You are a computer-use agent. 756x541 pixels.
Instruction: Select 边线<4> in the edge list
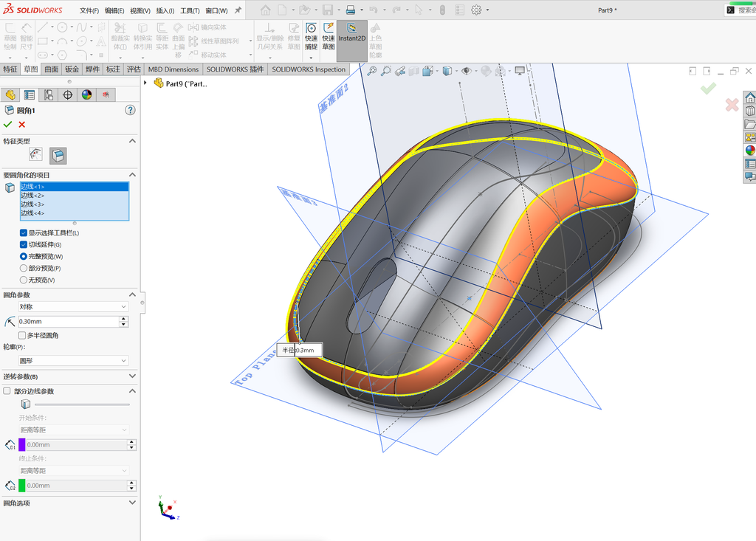point(75,213)
